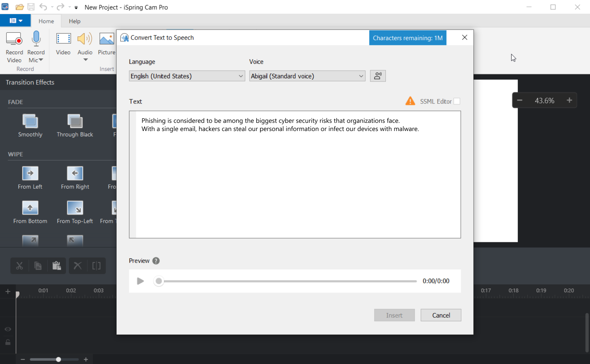Zoom in the canvas with plus button
The width and height of the screenshot is (590, 364).
(569, 100)
